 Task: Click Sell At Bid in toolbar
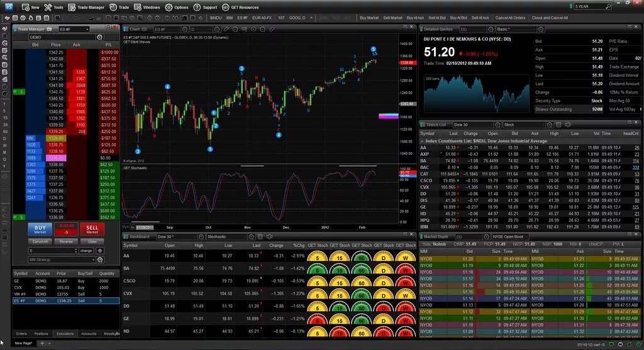point(437,18)
